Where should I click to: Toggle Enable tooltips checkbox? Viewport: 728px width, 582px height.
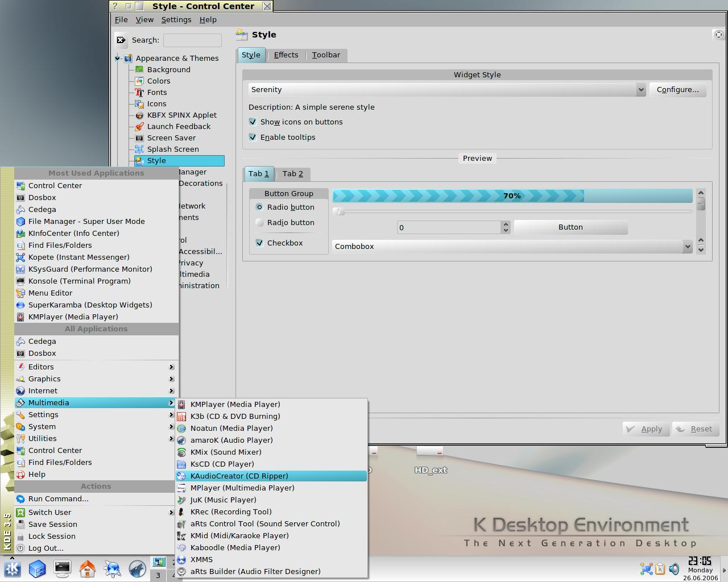pos(253,137)
